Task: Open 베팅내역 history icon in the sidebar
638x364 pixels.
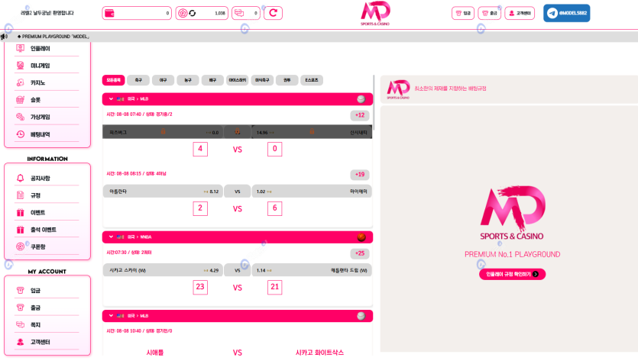Action: 21,134
